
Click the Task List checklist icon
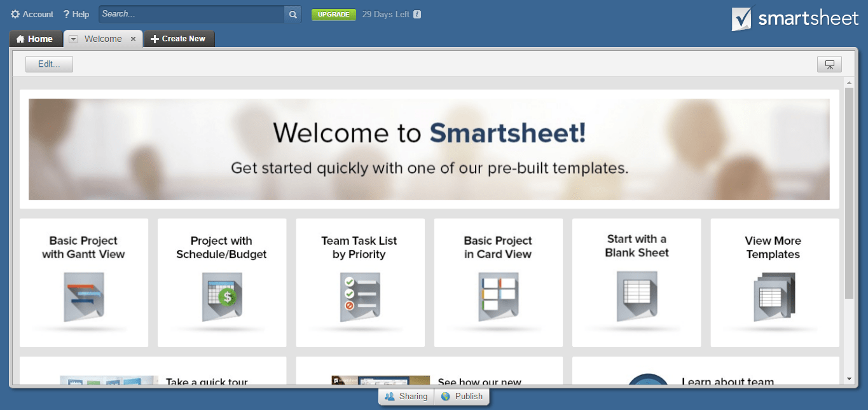tap(360, 297)
